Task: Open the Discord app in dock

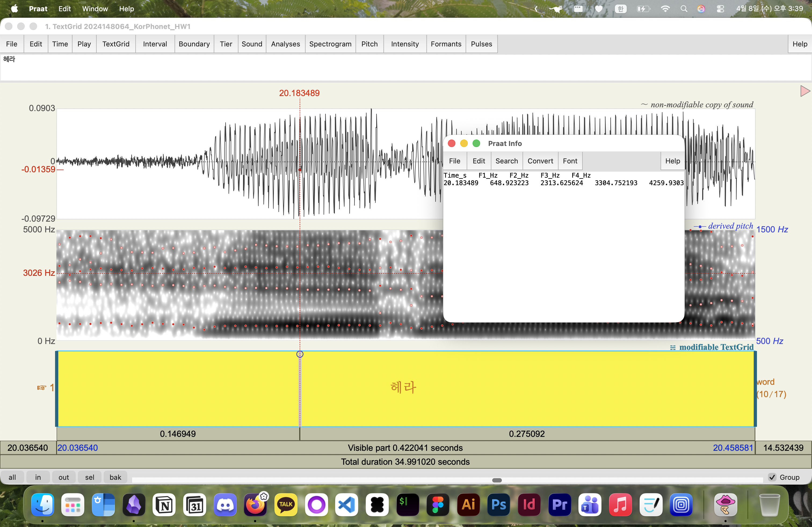Action: pyautogui.click(x=225, y=504)
